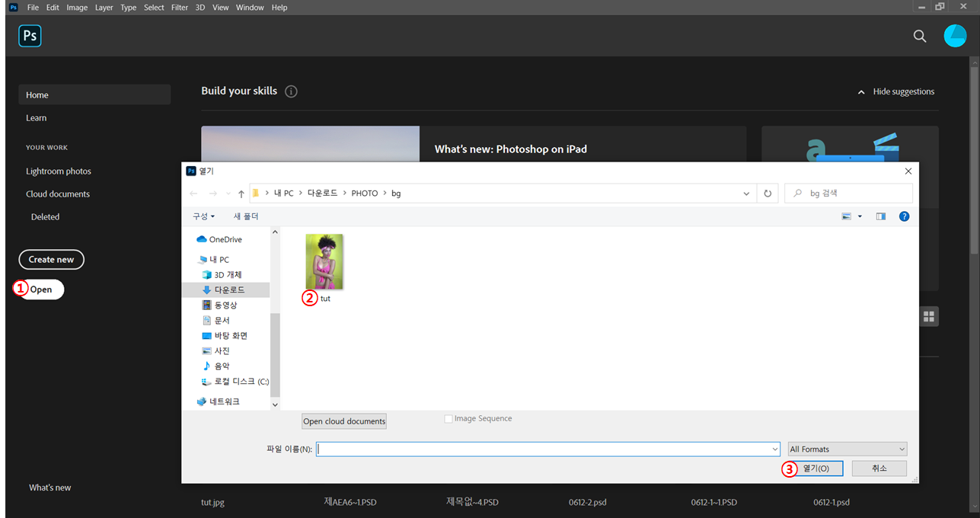Open the Type menu
This screenshot has width=980, height=518.
point(129,7)
